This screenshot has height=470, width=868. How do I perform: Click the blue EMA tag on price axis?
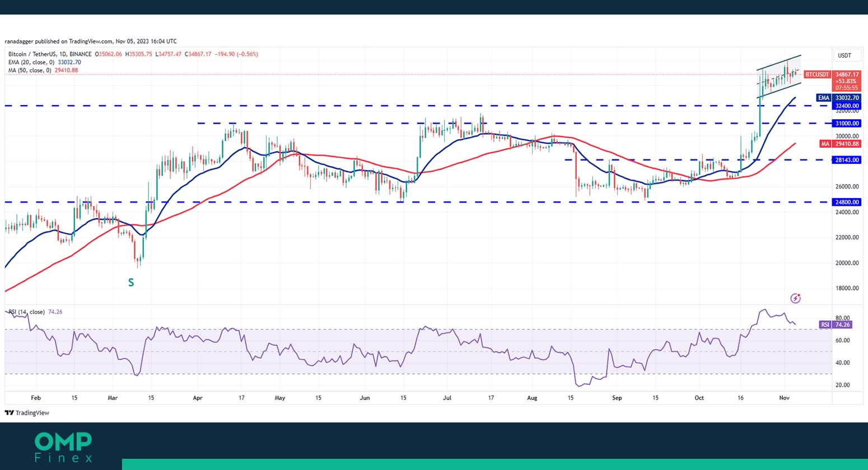tap(824, 98)
